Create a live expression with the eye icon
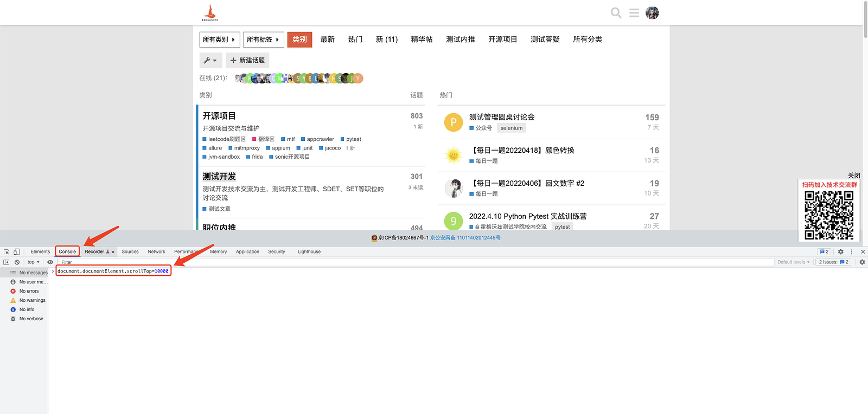Viewport: 868px width, 414px height. click(x=50, y=262)
